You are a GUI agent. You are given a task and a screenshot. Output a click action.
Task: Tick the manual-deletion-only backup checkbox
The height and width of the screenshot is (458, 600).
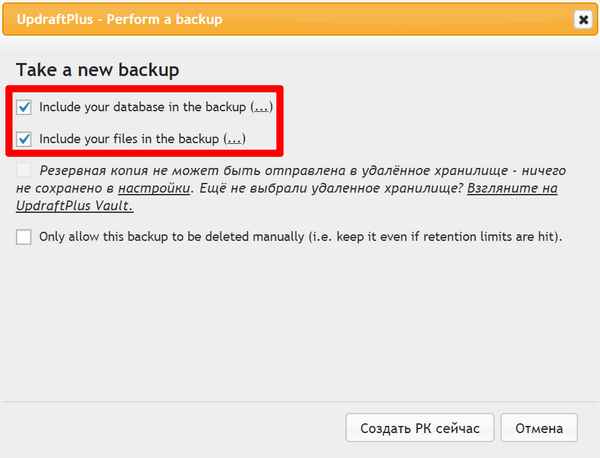[x=24, y=237]
